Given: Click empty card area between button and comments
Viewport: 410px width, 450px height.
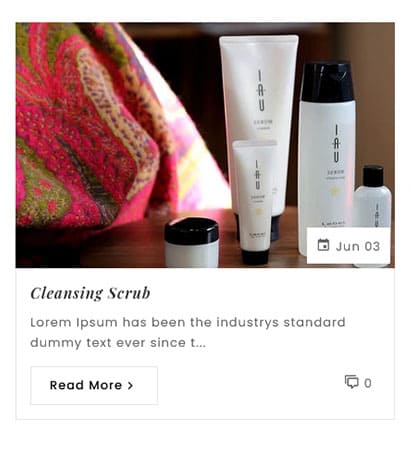Looking at the screenshot, I should tap(250, 386).
